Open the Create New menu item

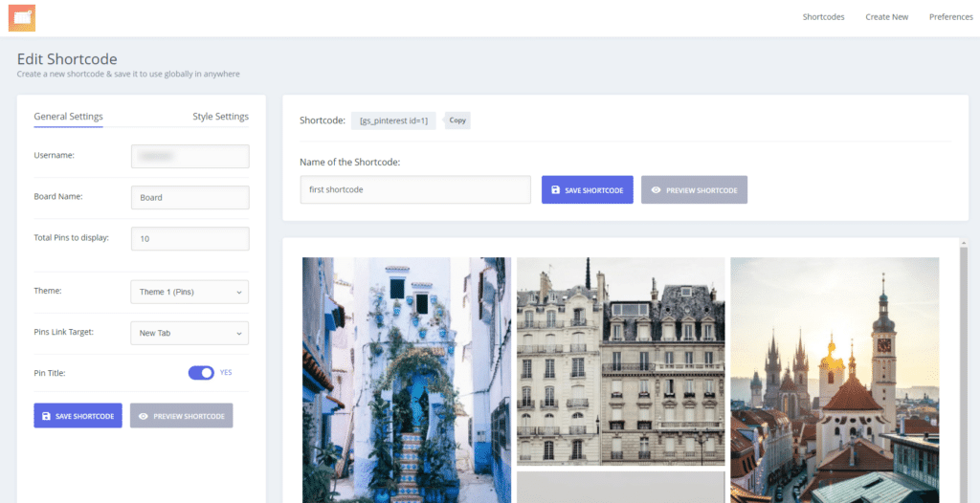point(886,17)
